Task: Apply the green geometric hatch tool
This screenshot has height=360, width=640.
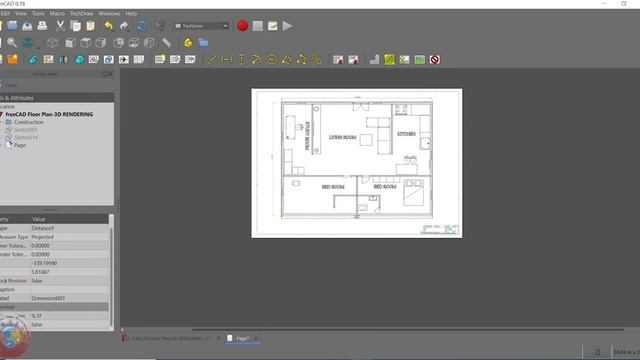Action: (389, 60)
